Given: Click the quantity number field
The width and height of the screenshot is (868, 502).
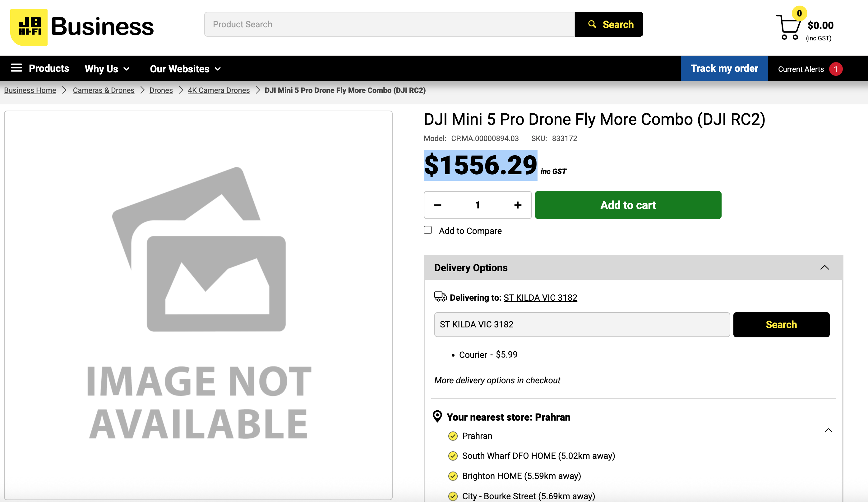Looking at the screenshot, I should (478, 205).
